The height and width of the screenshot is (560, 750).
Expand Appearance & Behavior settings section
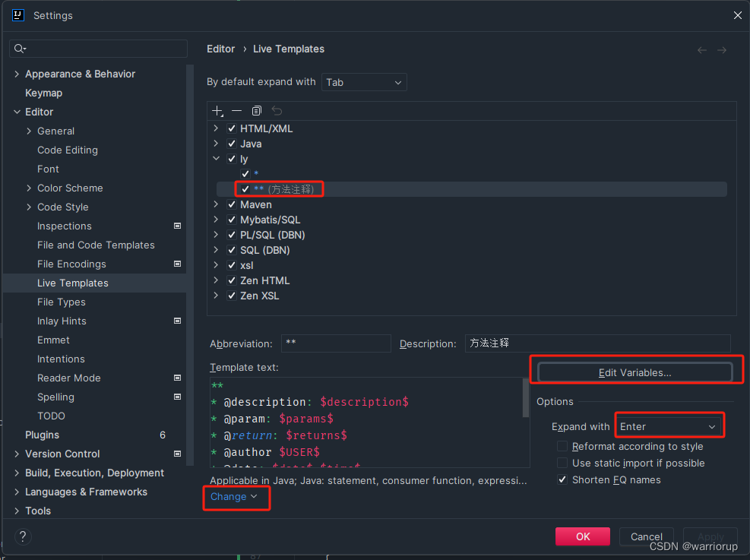tap(17, 74)
